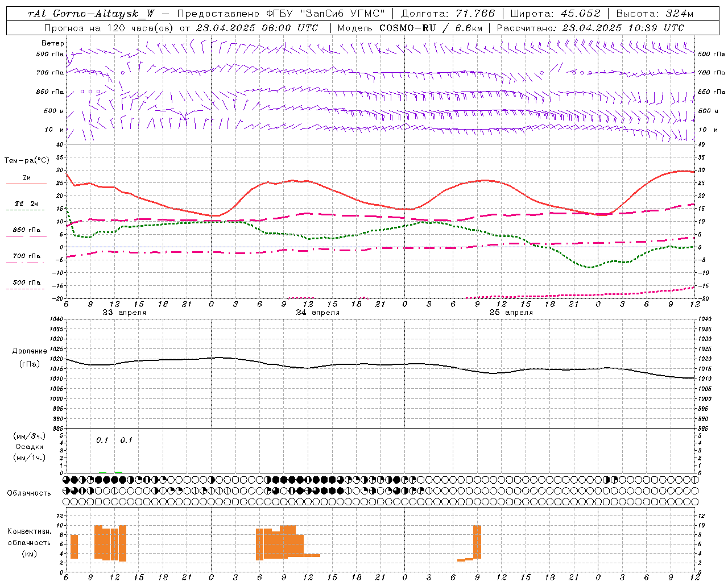The width and height of the screenshot is (728, 582).
Task: Click the Широта: 45.052 value
Action: point(555,14)
